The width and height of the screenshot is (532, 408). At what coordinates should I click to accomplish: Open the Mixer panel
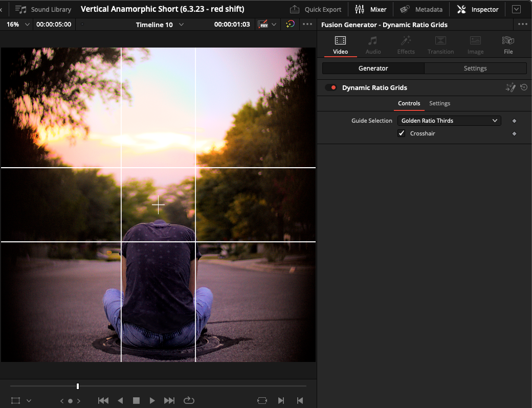(370, 10)
